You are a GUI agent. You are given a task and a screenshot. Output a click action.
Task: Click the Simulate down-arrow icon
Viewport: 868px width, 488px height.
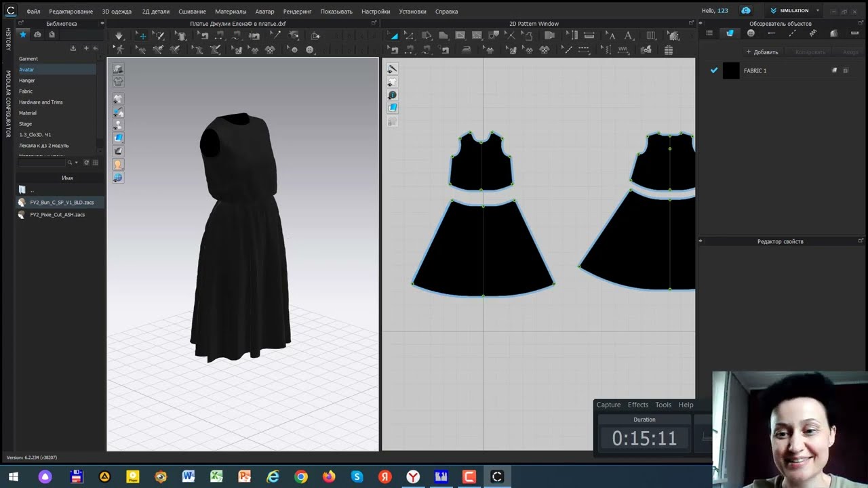pyautogui.click(x=119, y=35)
